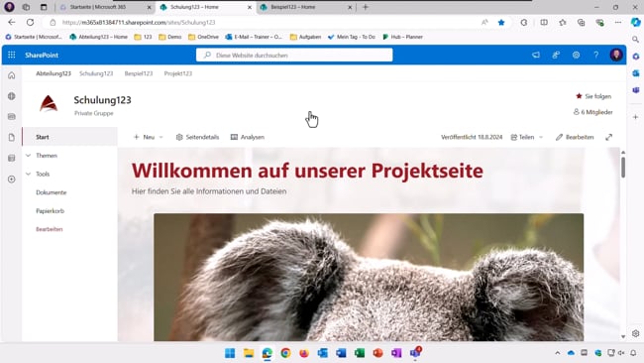This screenshot has height=363, width=644.
Task: Open browser favorites list icon
Action: [563, 22]
